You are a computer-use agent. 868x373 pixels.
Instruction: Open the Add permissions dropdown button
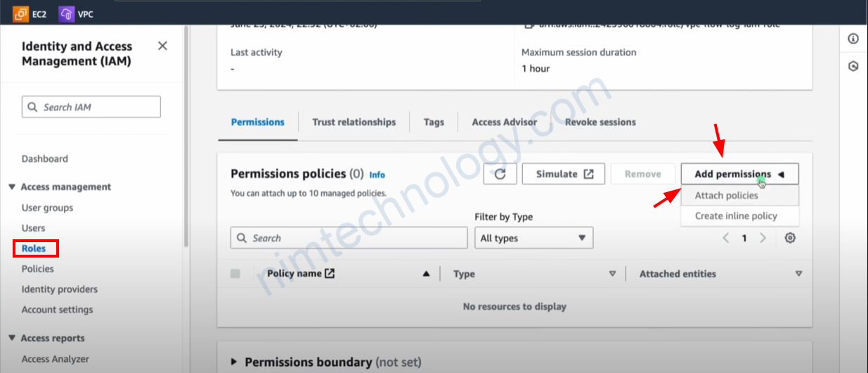tap(739, 174)
